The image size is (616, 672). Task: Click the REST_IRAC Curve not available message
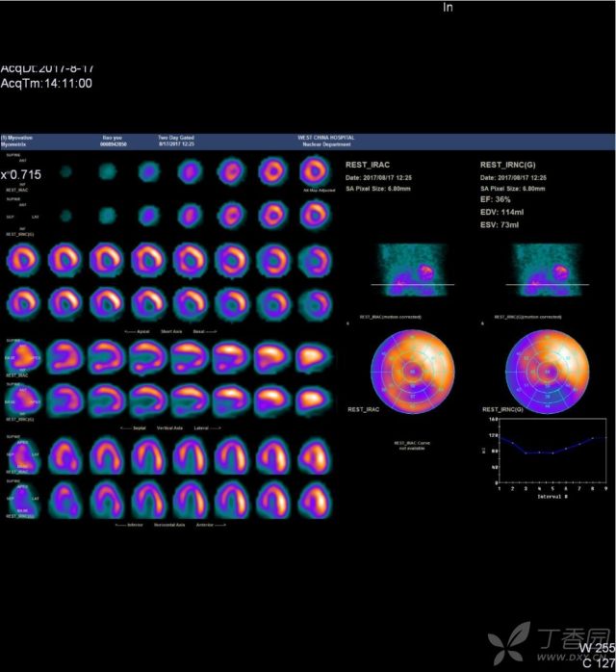(x=412, y=446)
